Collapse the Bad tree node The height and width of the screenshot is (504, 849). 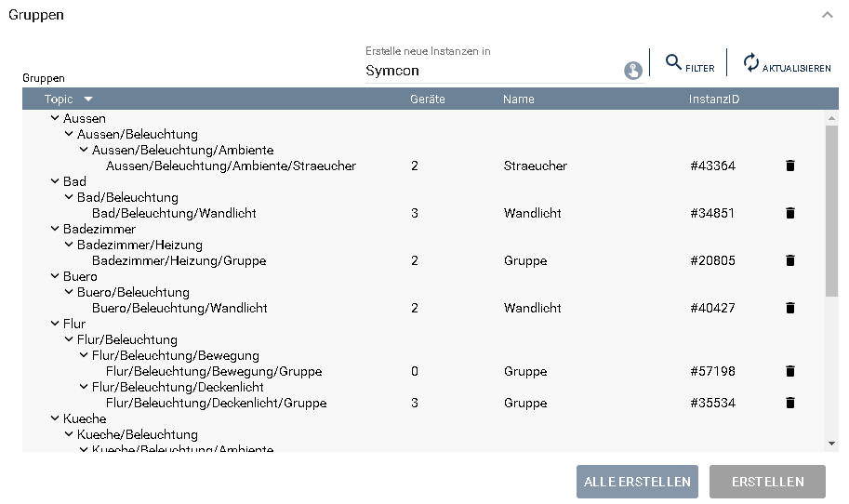pos(55,181)
